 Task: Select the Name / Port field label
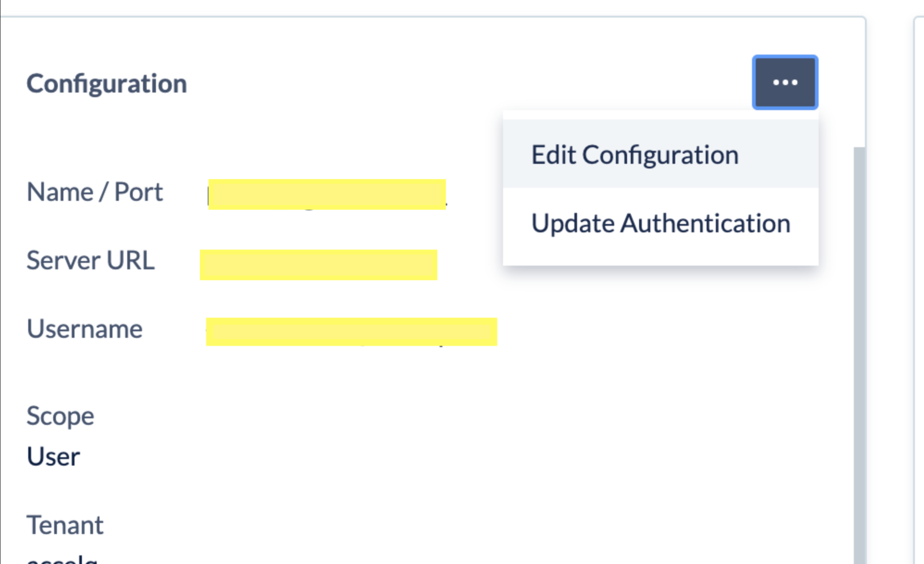coord(95,192)
